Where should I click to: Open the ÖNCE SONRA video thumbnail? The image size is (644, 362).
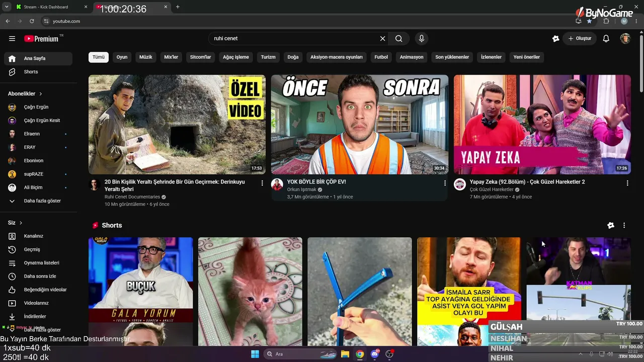click(360, 125)
